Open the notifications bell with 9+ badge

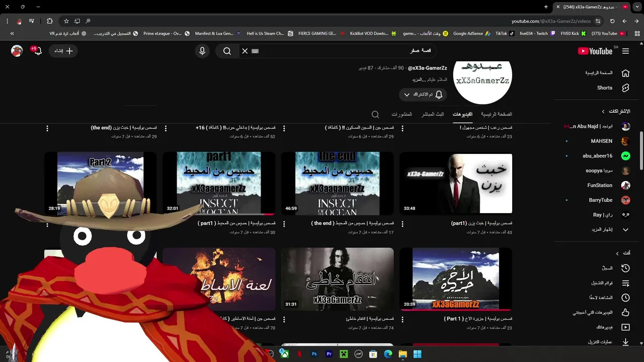(38, 51)
